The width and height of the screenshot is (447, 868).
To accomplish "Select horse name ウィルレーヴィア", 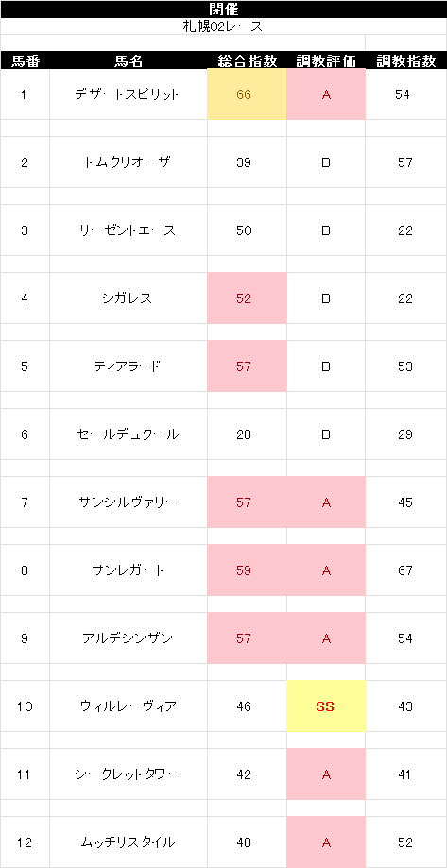I will (x=129, y=706).
